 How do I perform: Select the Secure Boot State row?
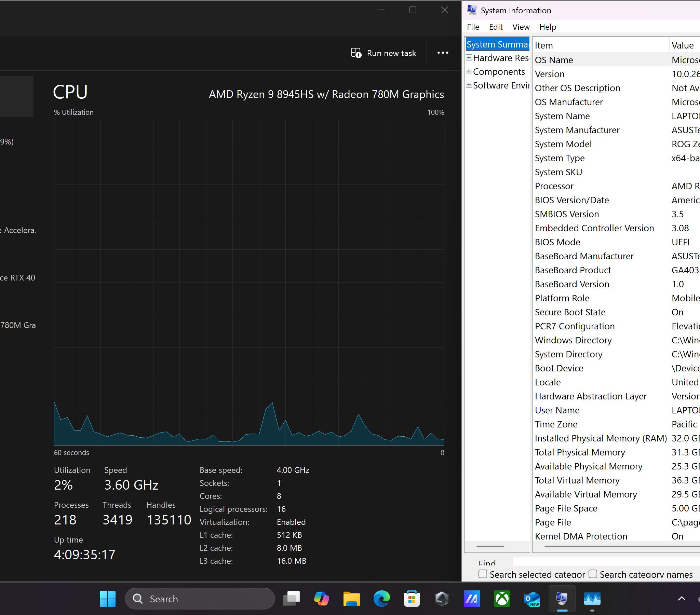(617, 312)
